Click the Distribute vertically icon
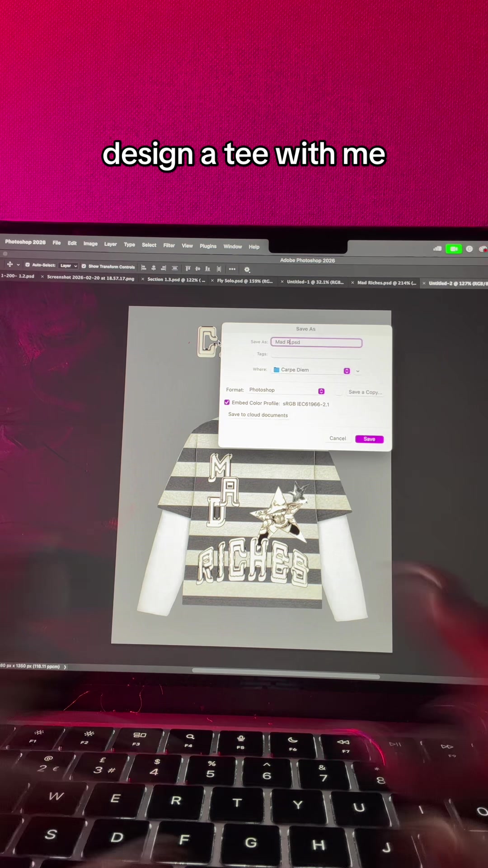 pos(219,269)
